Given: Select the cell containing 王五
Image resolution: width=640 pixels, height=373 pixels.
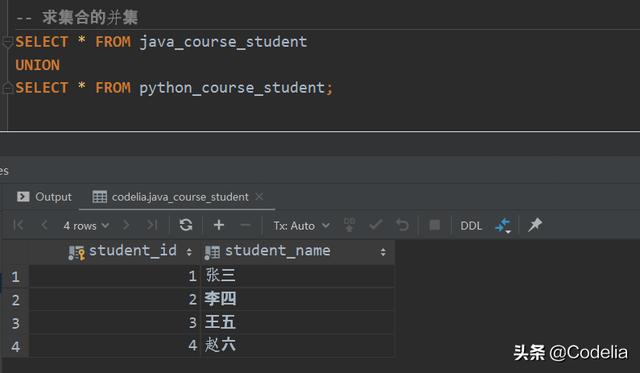Looking at the screenshot, I should 298,323.
